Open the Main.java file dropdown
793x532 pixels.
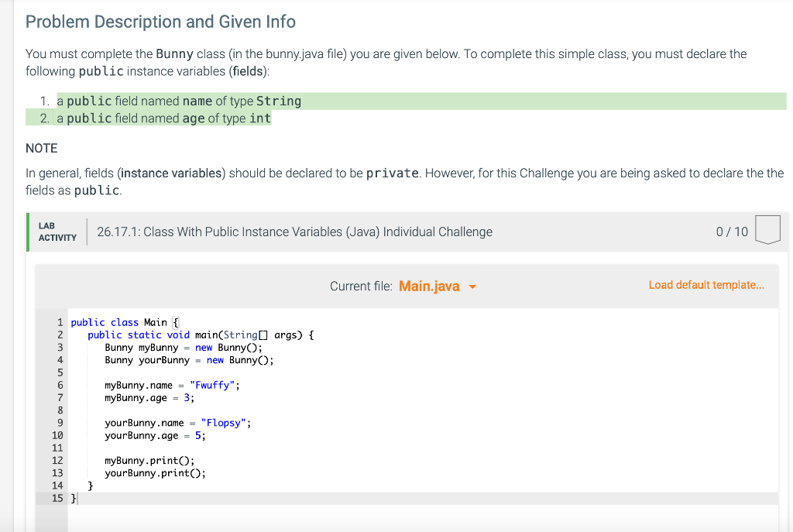[x=429, y=286]
